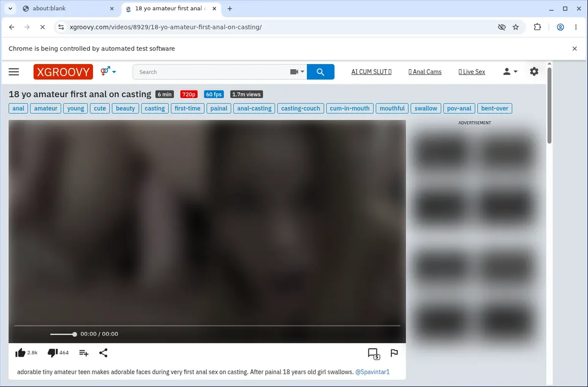Click the share icon below video
The height and width of the screenshot is (387, 588).
(x=103, y=353)
